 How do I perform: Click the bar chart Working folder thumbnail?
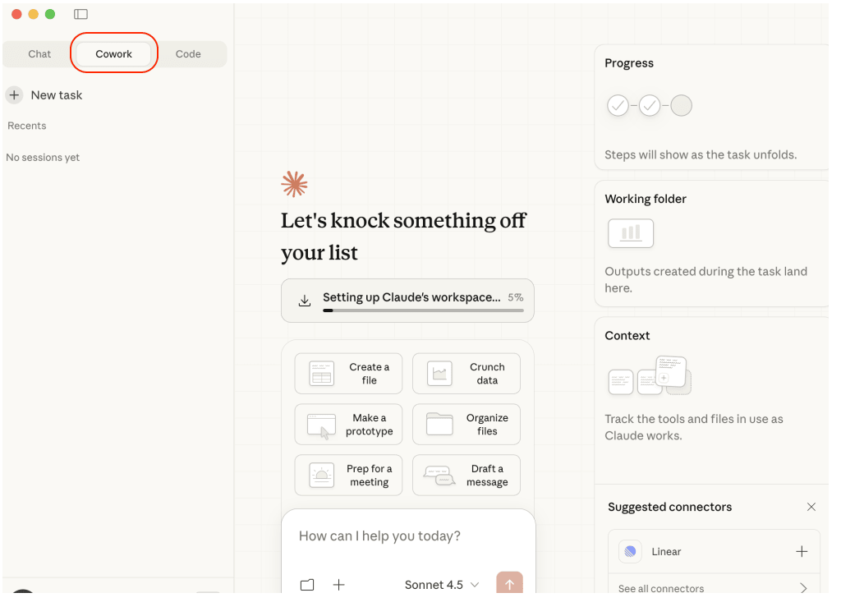pyautogui.click(x=631, y=233)
